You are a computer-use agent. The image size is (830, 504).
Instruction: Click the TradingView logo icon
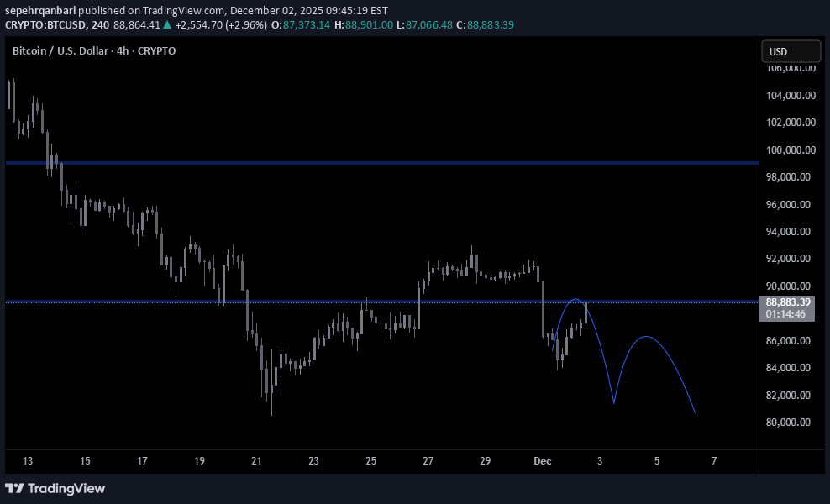tap(14, 488)
